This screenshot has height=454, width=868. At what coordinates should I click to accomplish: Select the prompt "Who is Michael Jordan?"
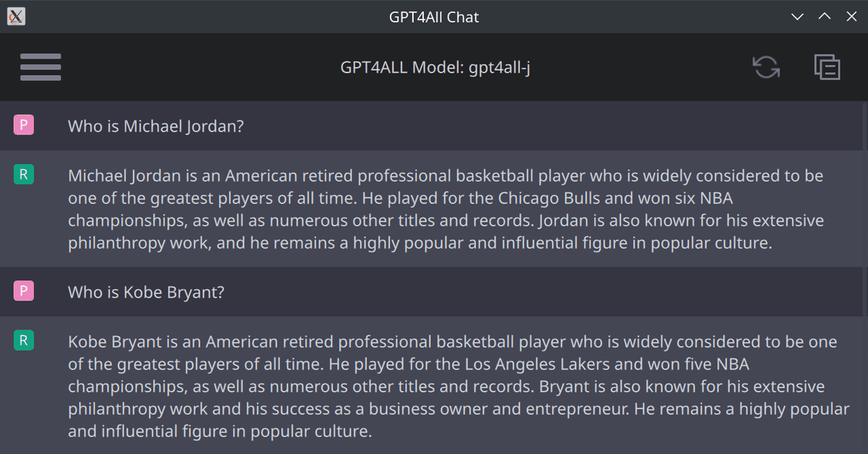pos(156,126)
